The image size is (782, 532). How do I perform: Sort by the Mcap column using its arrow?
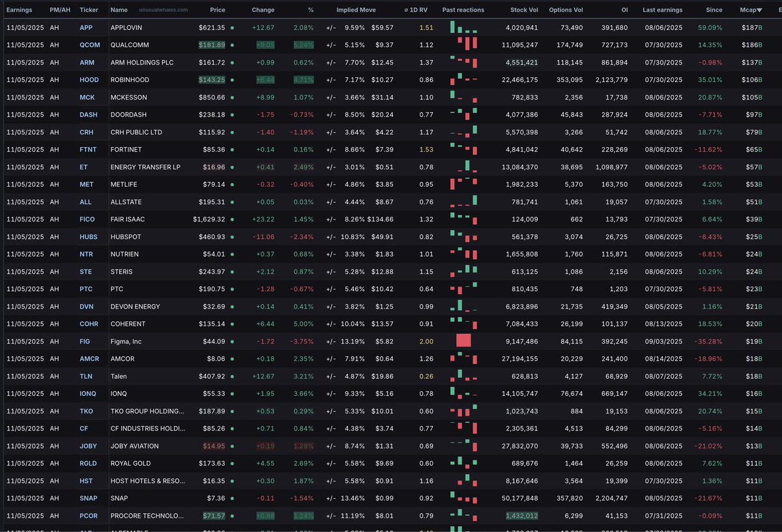pos(759,10)
